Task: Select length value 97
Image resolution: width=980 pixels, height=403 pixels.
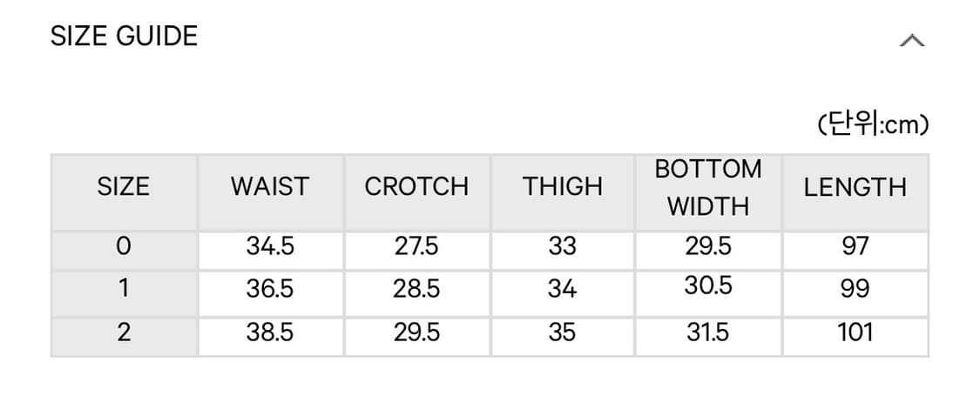Action: pos(855,247)
